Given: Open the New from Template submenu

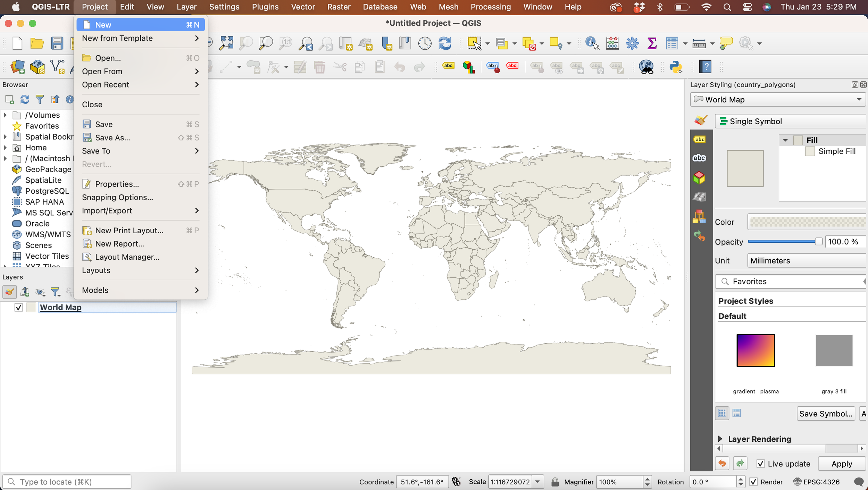Looking at the screenshot, I should tap(141, 38).
